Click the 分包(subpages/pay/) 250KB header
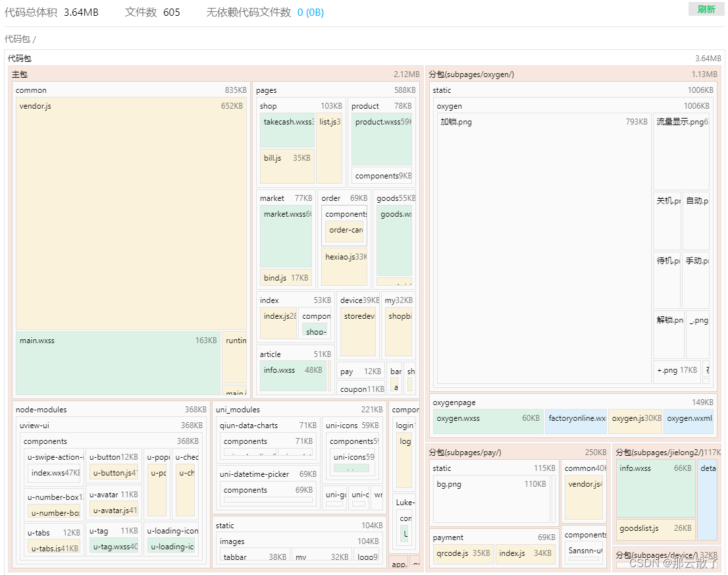The width and height of the screenshot is (728, 575). (x=518, y=452)
